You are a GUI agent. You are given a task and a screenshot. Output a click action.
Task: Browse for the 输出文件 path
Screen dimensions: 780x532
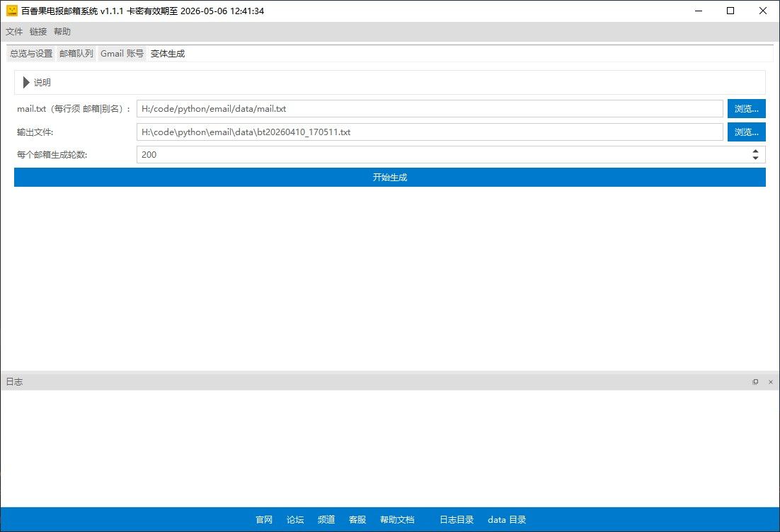pyautogui.click(x=746, y=132)
